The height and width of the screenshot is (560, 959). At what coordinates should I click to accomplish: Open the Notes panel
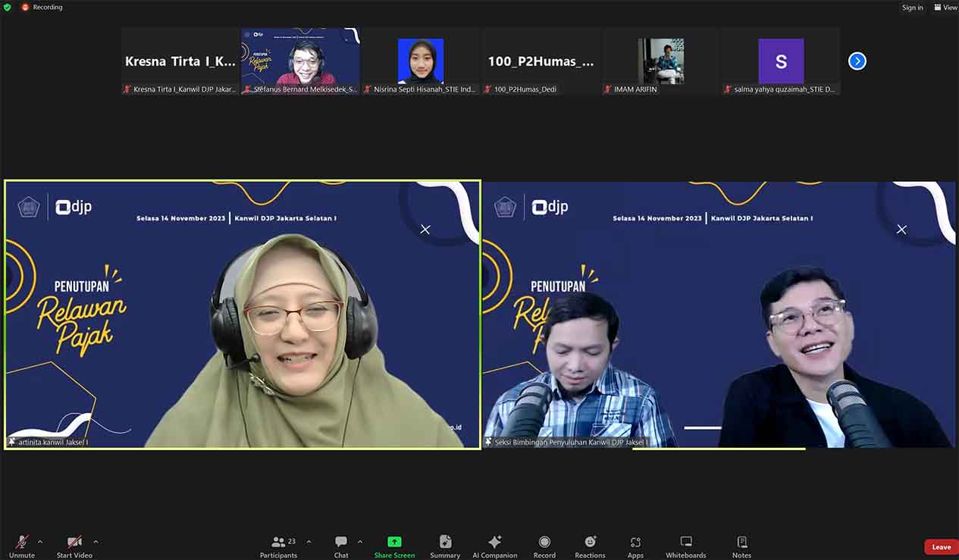pyautogui.click(x=741, y=546)
